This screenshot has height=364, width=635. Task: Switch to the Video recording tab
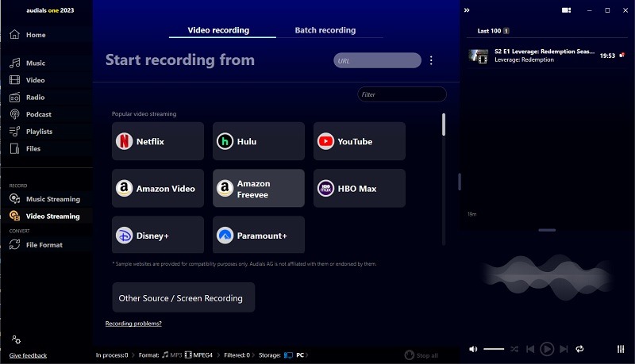(219, 30)
